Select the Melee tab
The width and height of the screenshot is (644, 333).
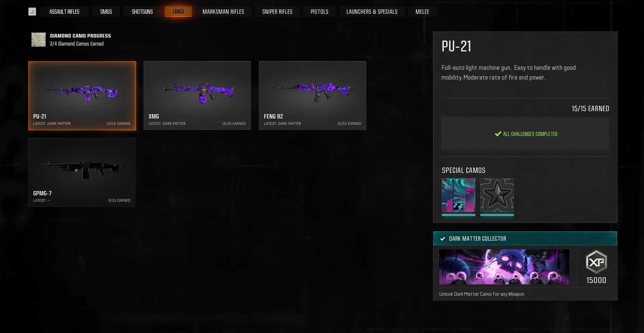[422, 12]
